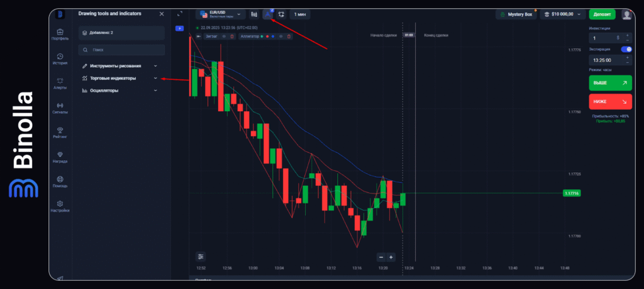Screen dimensions: 644x289
Task: Open the Рейтинг sidebar item
Action: pos(60,132)
